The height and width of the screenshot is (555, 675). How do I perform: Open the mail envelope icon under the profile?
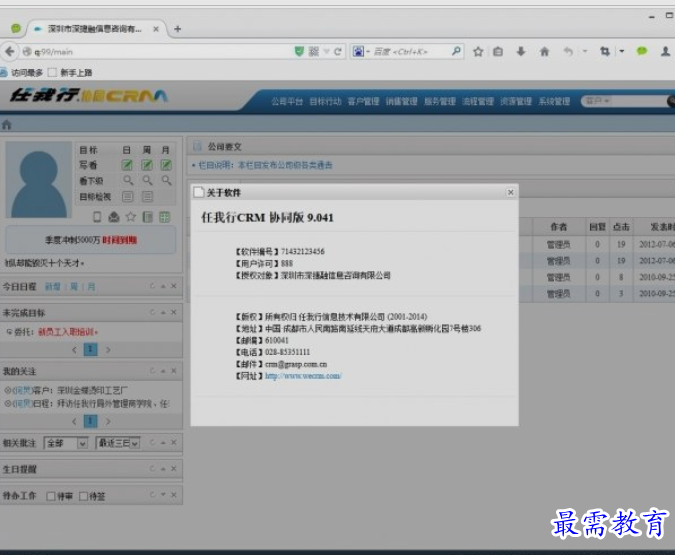(114, 217)
